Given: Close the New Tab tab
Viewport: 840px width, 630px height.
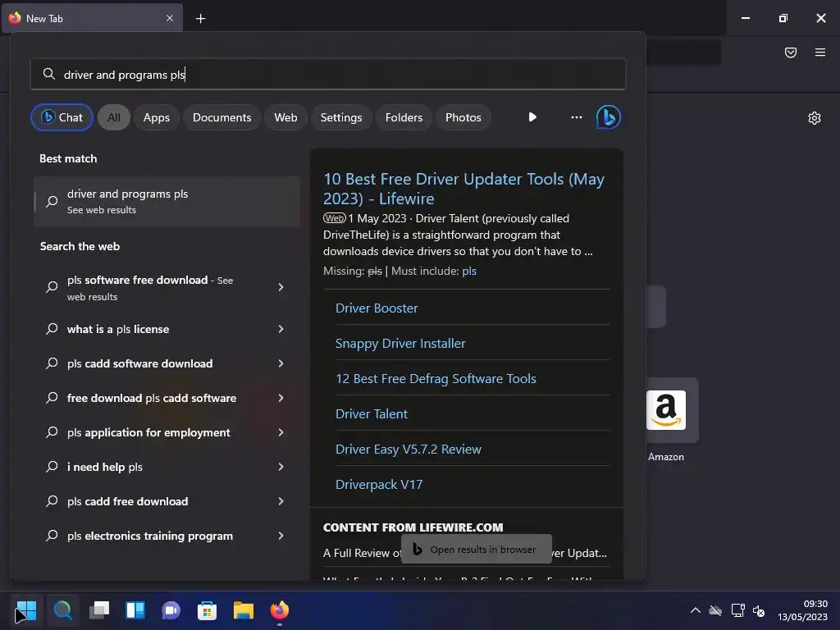Looking at the screenshot, I should coord(169,18).
